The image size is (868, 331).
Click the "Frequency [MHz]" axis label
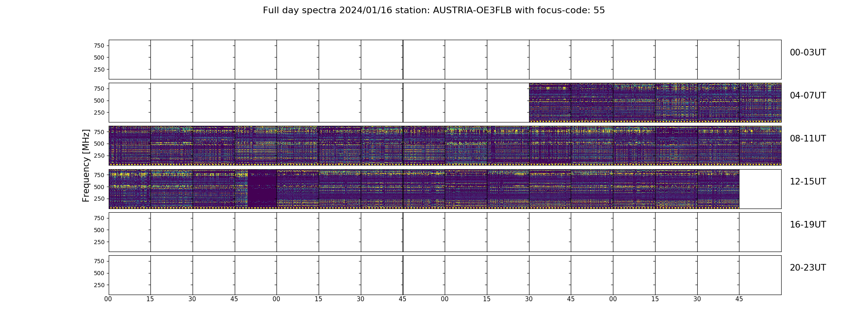86,165
